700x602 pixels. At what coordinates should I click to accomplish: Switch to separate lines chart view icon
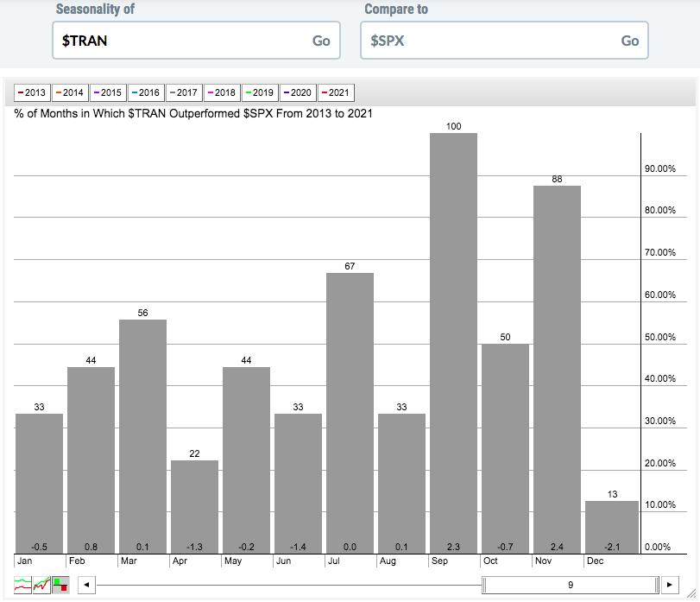point(22,585)
